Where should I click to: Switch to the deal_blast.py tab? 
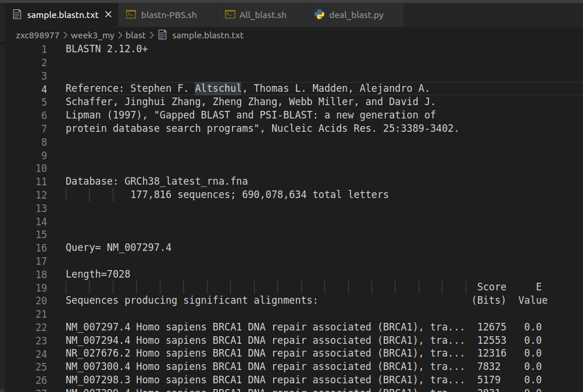(x=356, y=15)
